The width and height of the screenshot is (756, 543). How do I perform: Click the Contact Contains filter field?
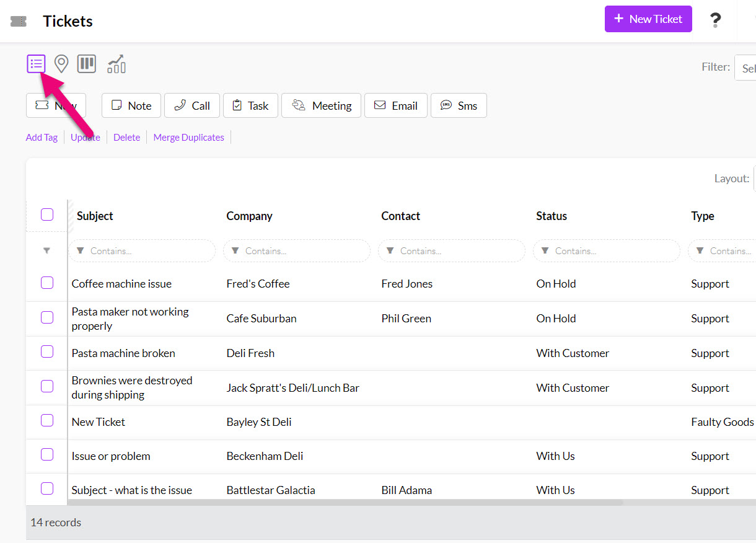(452, 251)
